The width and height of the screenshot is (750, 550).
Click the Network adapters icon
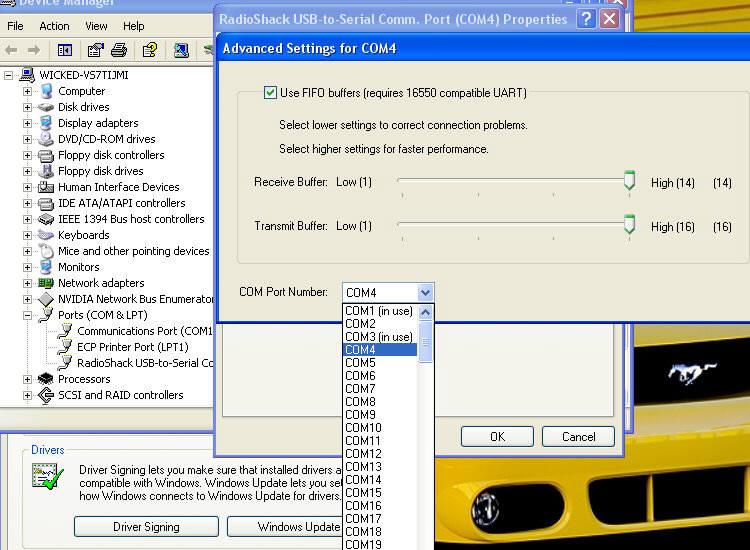click(46, 283)
